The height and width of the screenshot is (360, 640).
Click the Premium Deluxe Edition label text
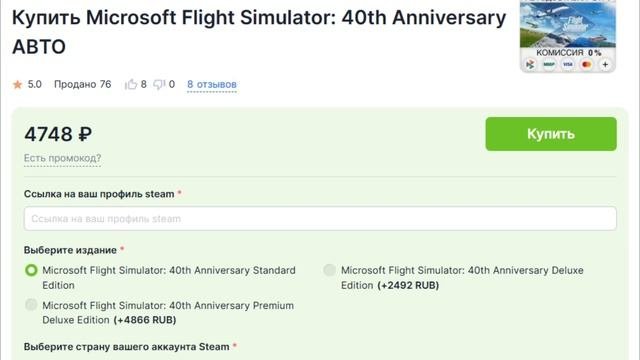168,313
